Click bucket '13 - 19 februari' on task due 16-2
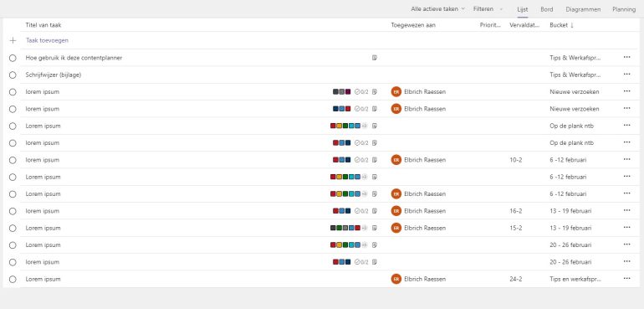This screenshot has width=644, height=309. pyautogui.click(x=570, y=211)
